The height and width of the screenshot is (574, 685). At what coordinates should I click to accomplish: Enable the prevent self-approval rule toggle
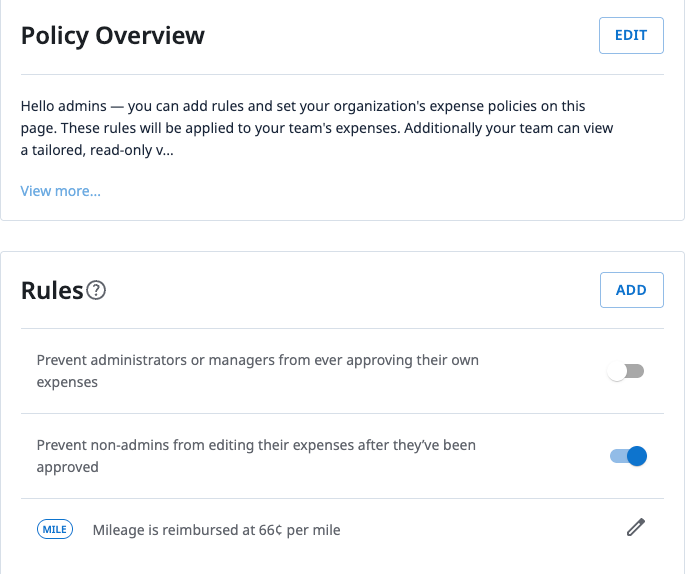pyautogui.click(x=627, y=371)
